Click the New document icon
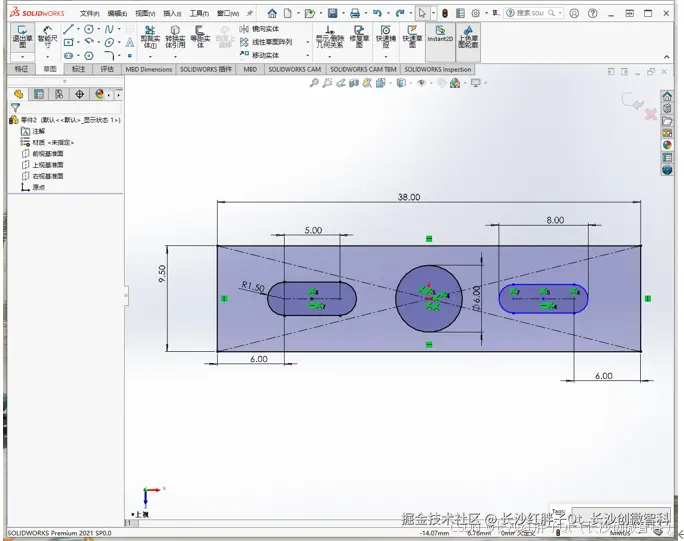 (288, 14)
